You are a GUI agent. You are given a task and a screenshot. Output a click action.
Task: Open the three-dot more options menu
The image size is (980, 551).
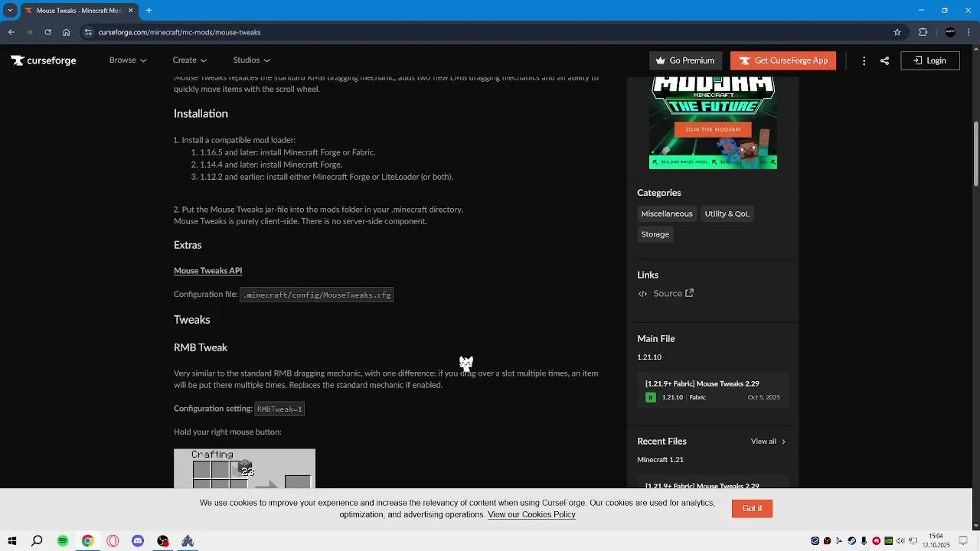pos(864,60)
